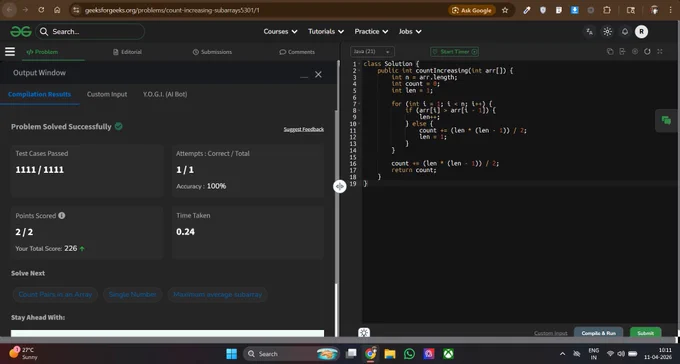Open browser extensions puzzle icon
The image size is (680, 364).
(x=607, y=10)
